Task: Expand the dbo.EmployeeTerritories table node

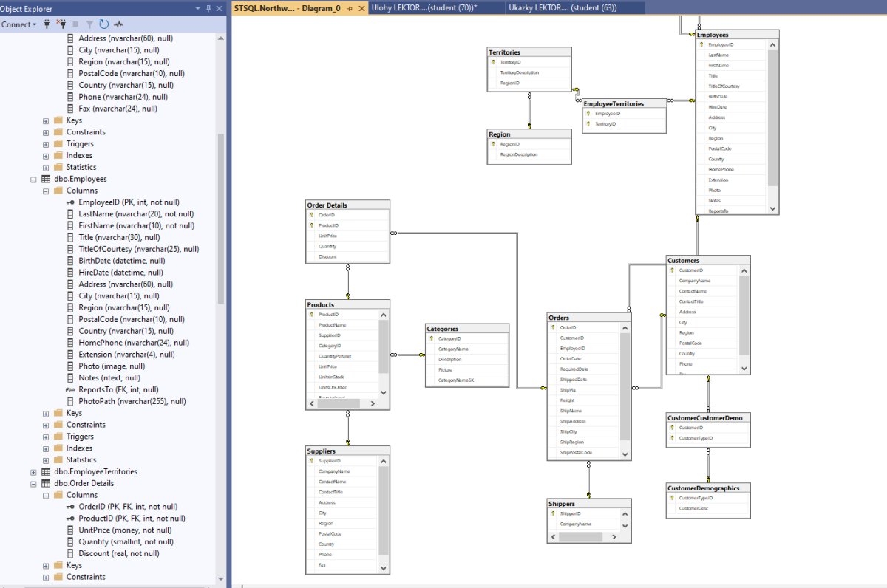Action: pos(33,471)
